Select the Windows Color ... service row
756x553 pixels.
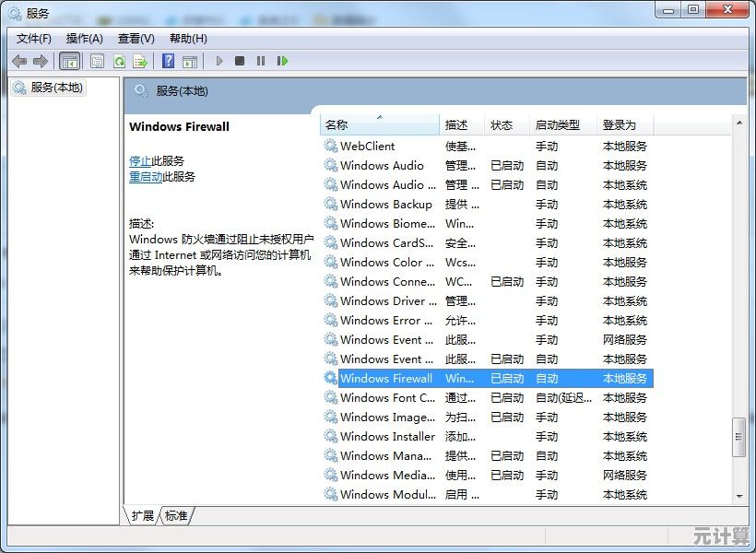[488, 262]
